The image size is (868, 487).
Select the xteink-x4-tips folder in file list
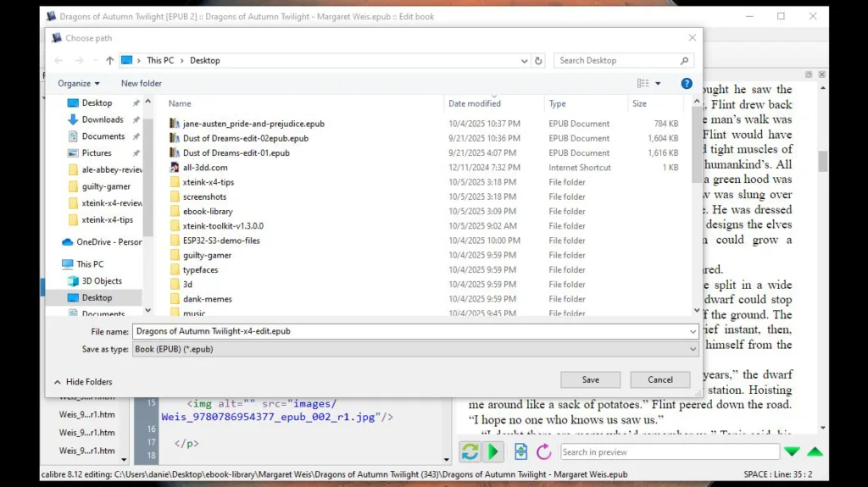point(209,182)
